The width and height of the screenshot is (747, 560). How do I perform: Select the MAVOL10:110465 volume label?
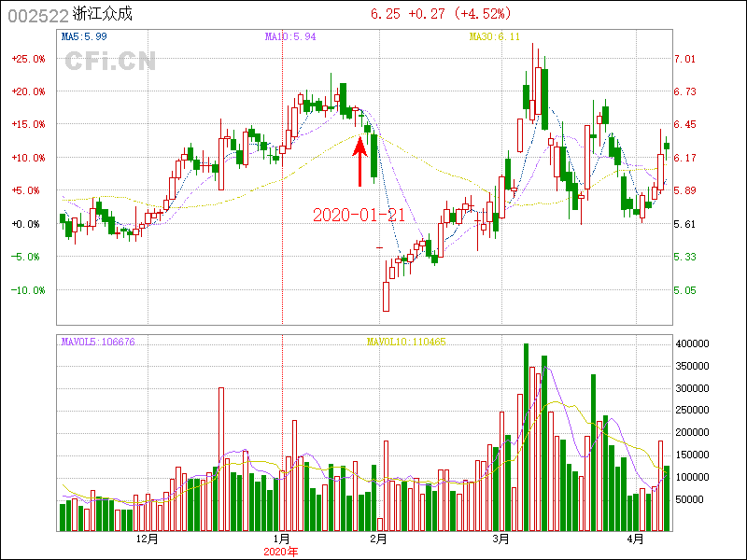point(406,343)
